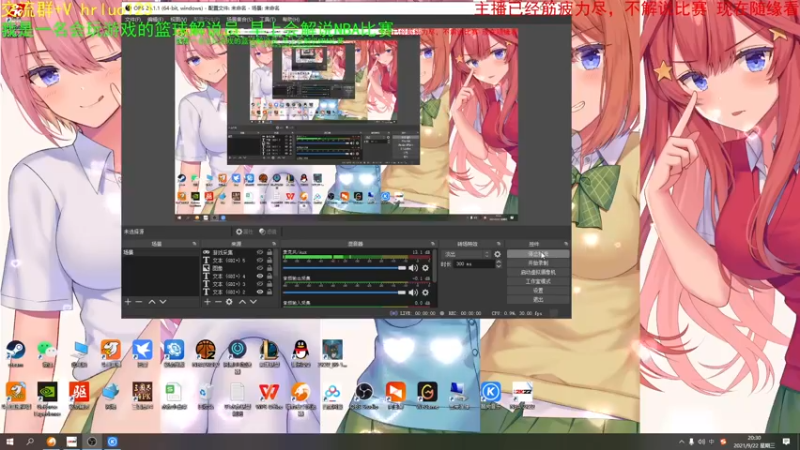Pop out the Scenes dock panel
Viewport: 800px width, 450px height.
pyautogui.click(x=194, y=244)
